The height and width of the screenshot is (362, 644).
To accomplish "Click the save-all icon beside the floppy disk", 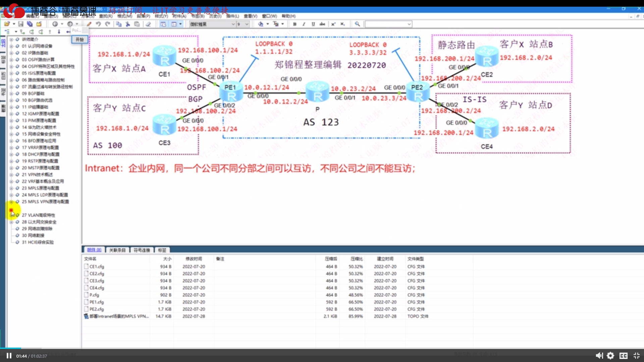I will click(30, 24).
